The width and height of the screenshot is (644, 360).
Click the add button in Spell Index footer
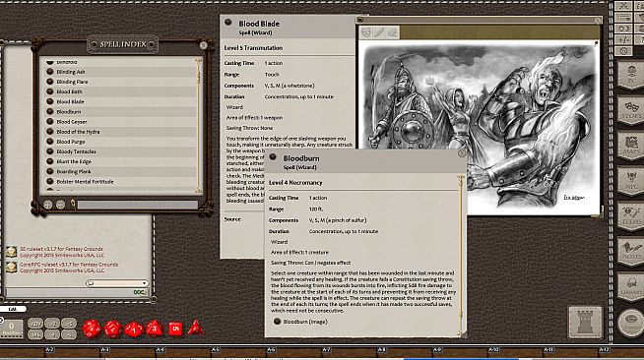point(47,205)
